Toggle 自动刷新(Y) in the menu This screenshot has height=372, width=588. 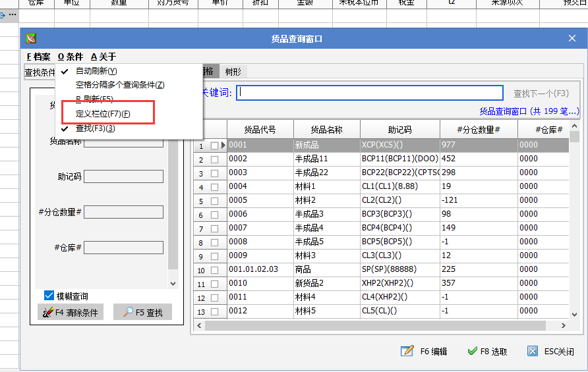click(96, 71)
